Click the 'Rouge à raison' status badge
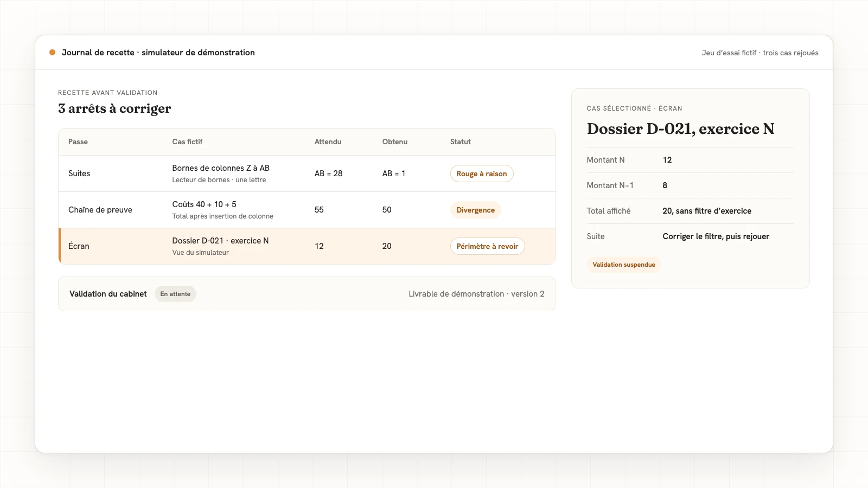868x488 pixels. [x=482, y=174]
